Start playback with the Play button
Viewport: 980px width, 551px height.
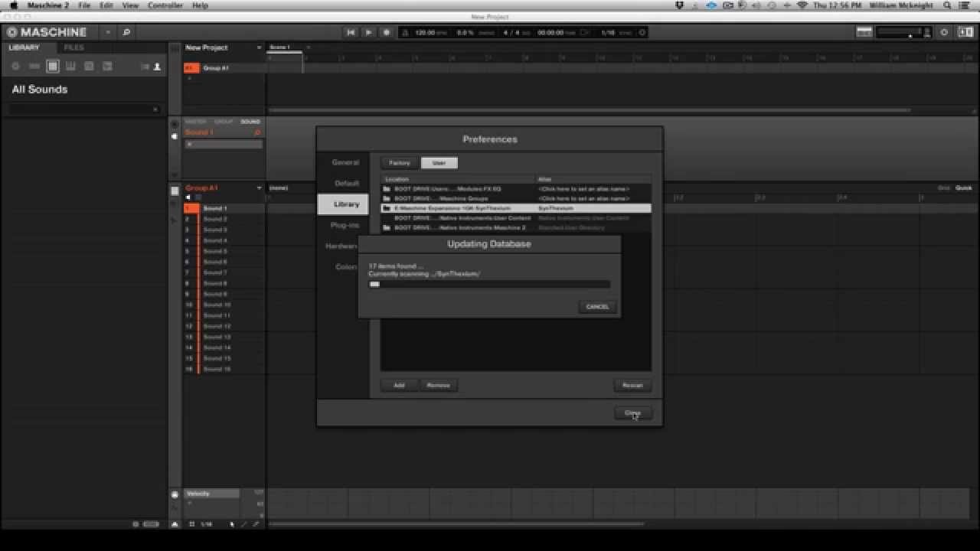[x=368, y=32]
